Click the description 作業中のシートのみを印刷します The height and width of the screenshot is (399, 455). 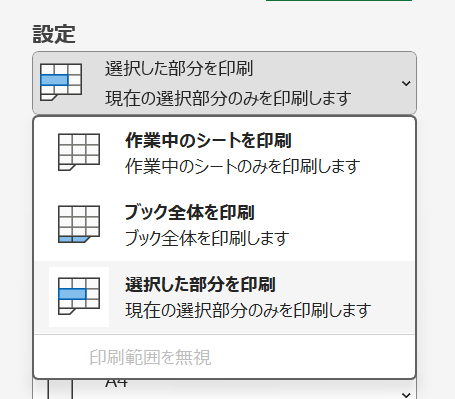click(243, 166)
